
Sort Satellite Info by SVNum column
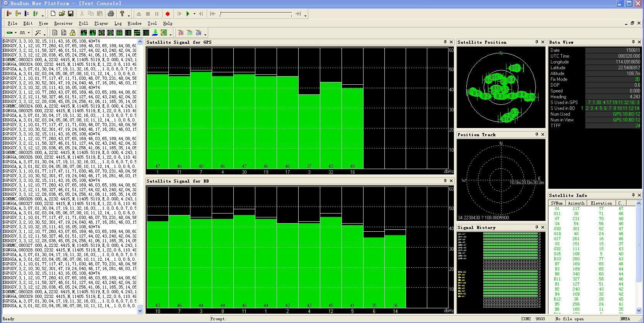coord(557,203)
